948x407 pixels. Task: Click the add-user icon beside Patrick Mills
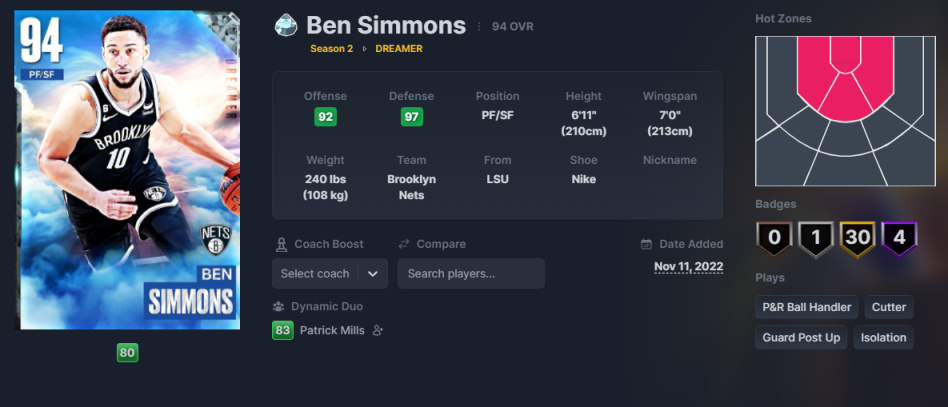coord(378,330)
